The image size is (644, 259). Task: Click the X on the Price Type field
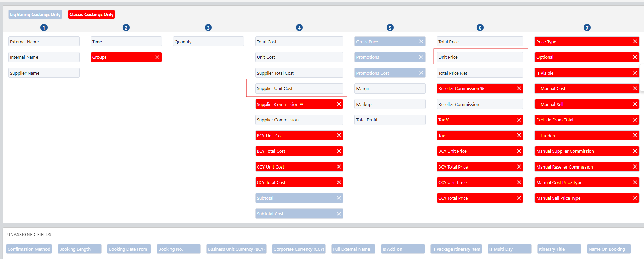635,42
